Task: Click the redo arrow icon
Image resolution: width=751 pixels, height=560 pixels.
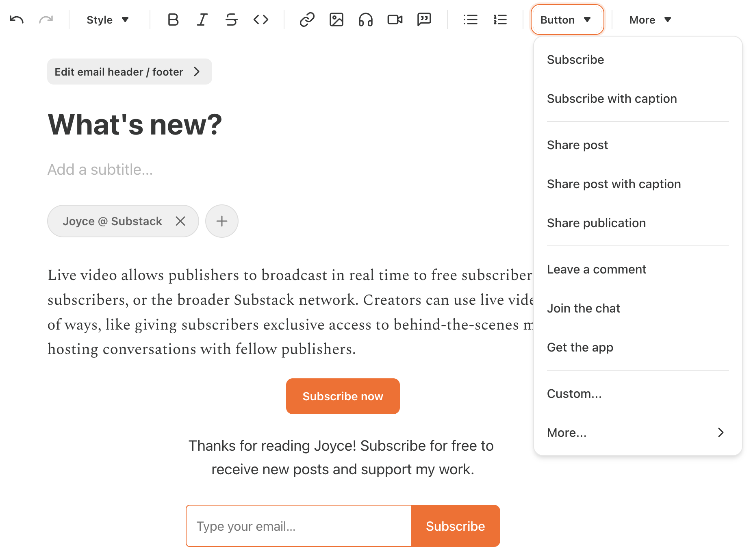Action: tap(46, 20)
